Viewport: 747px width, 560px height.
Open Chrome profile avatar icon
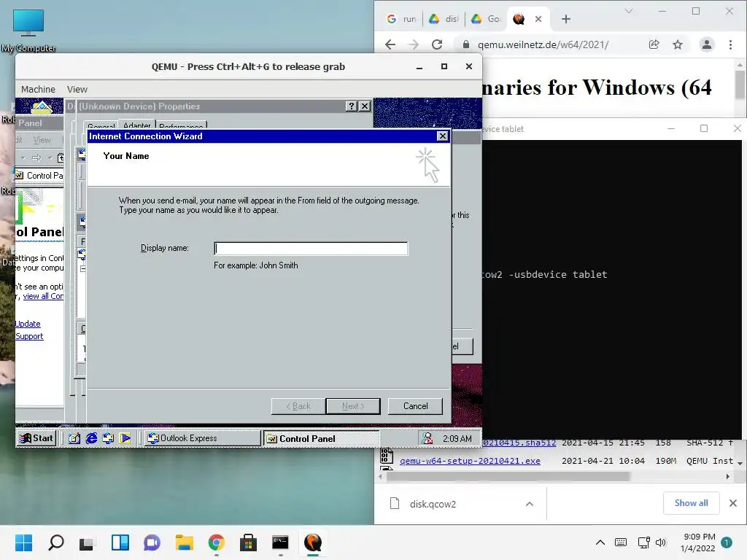(x=706, y=44)
